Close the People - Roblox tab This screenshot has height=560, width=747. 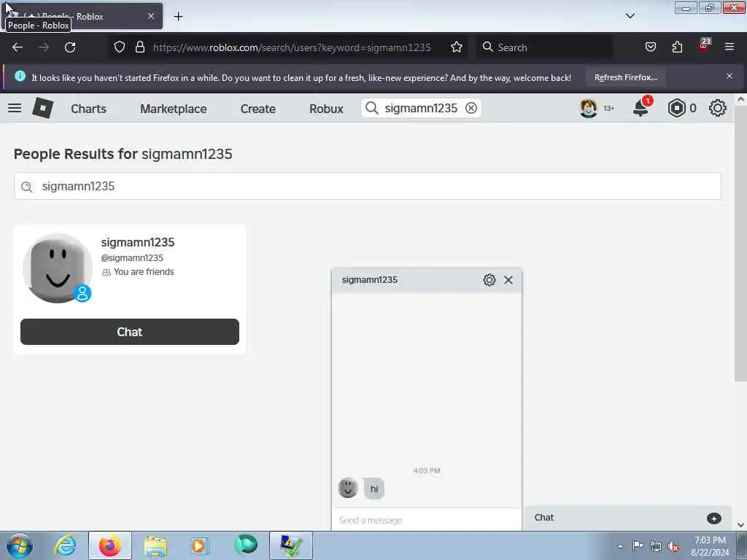pos(150,16)
